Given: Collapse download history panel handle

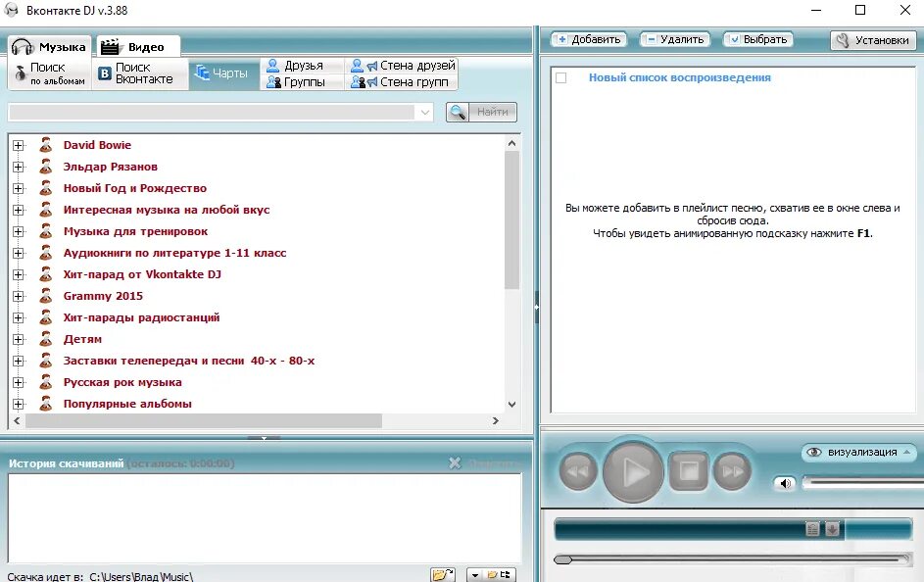Looking at the screenshot, I should [264, 438].
